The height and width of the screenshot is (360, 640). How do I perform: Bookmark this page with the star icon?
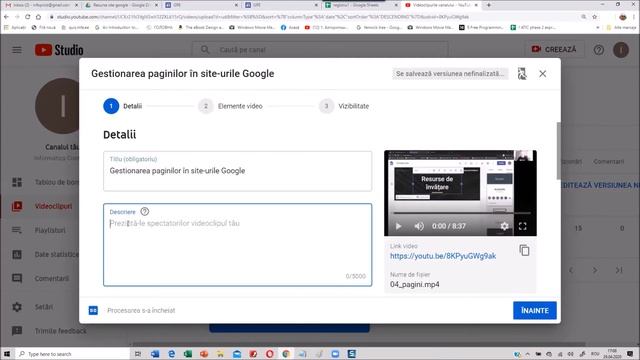click(595, 17)
